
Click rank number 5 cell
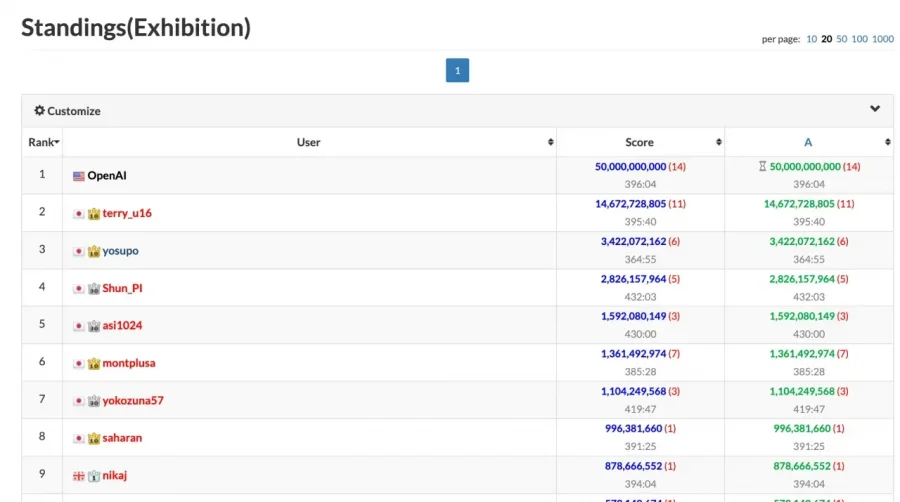(x=42, y=324)
